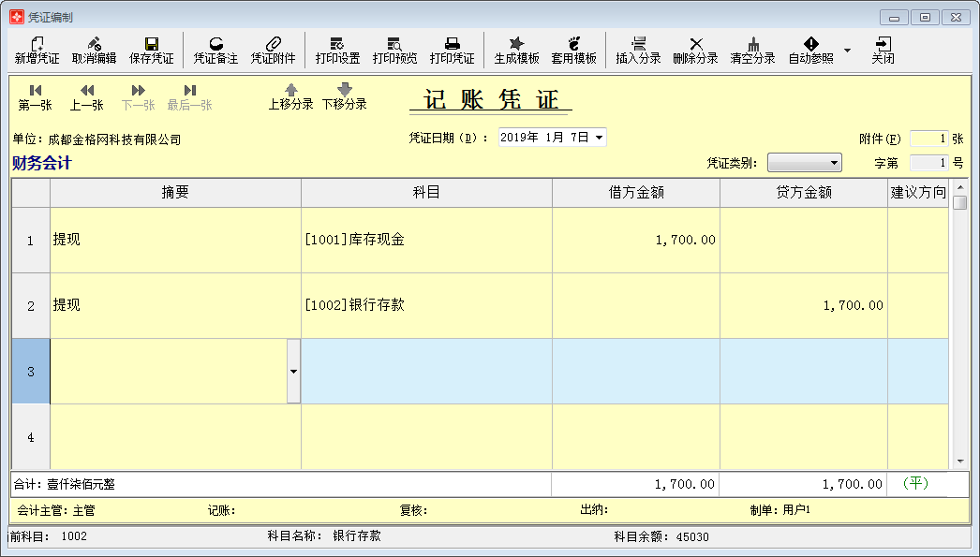Open 打印设置 print settings

[x=337, y=51]
